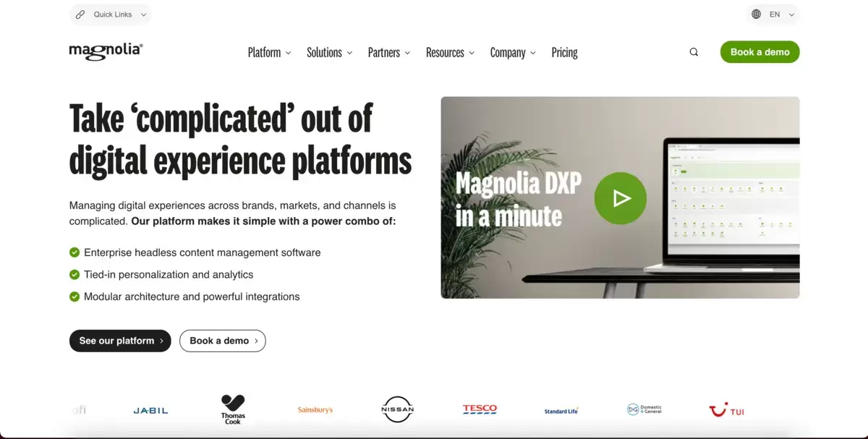Click the Domestic & General logo
This screenshot has height=439, width=868.
click(644, 409)
